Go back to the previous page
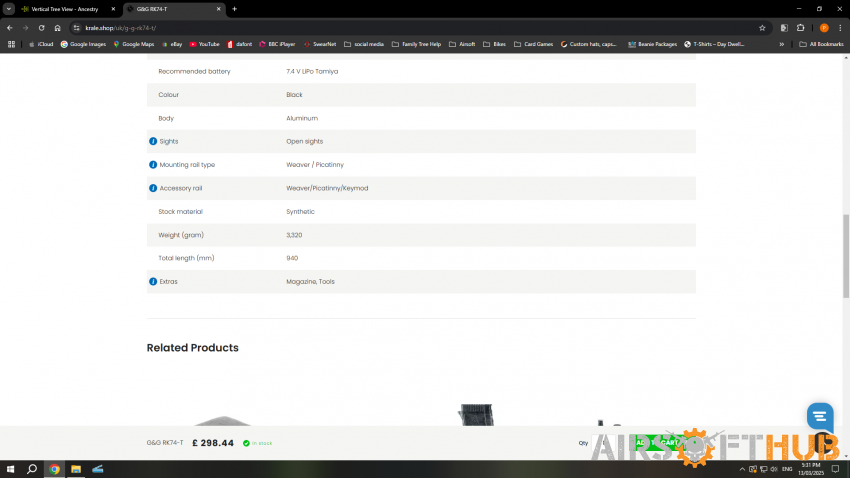Image resolution: width=850 pixels, height=478 pixels. pyautogui.click(x=10, y=28)
